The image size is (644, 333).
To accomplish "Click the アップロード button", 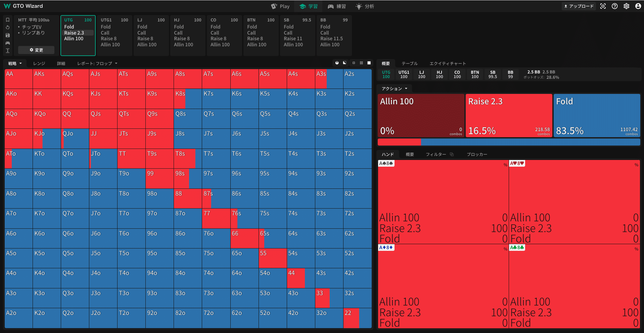I will click(x=579, y=6).
